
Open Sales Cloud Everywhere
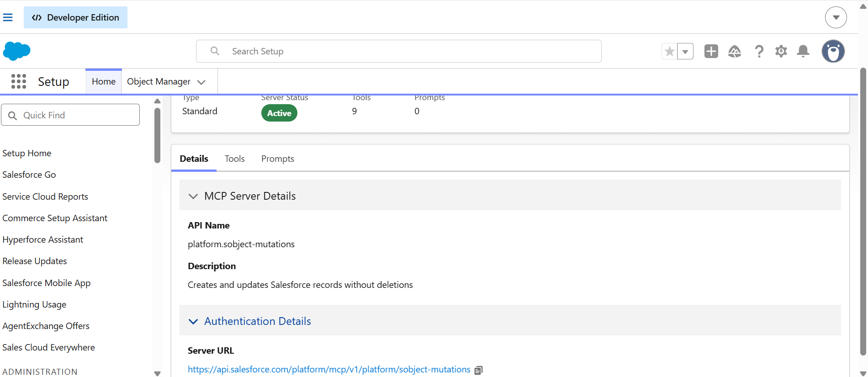[49, 347]
